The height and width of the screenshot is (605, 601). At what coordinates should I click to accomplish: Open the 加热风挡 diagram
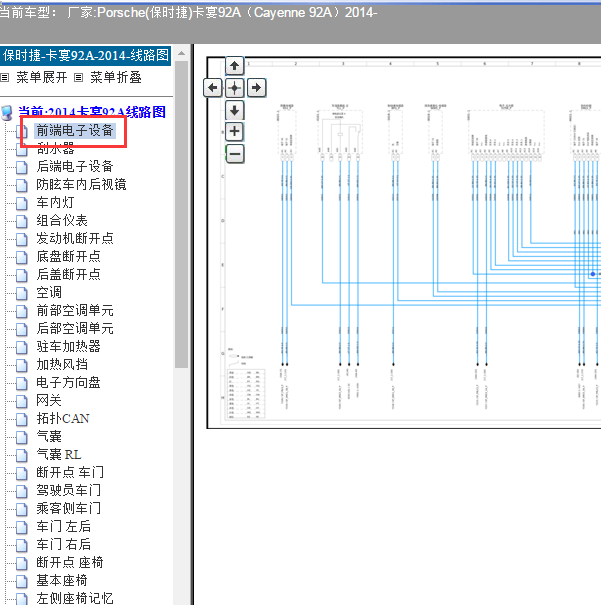62,364
